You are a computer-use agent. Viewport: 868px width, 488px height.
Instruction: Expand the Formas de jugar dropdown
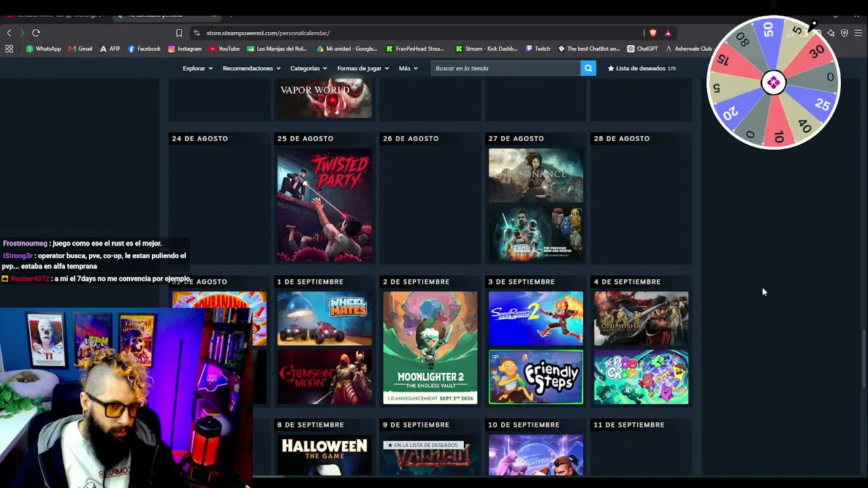coord(363,68)
